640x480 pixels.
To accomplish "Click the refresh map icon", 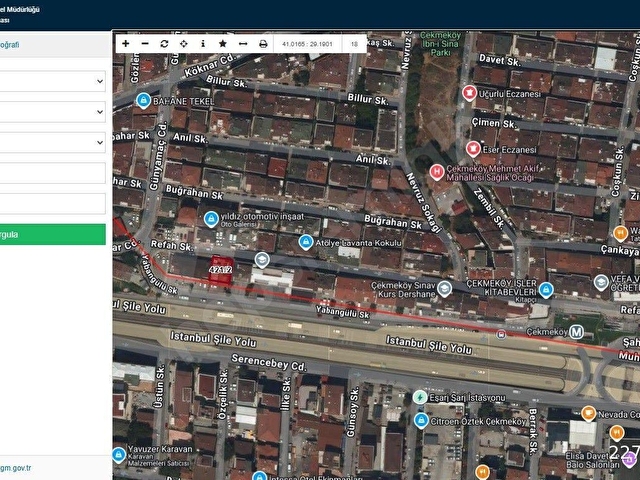I will coord(164,44).
